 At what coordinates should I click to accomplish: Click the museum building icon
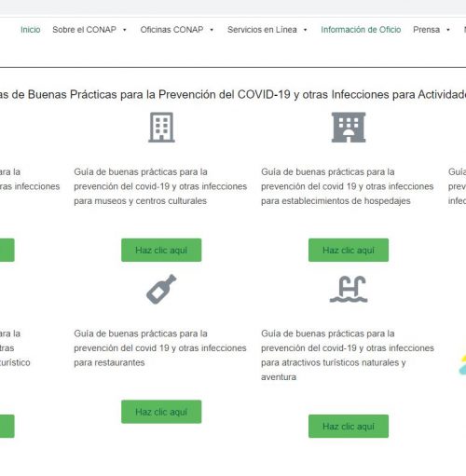[161, 128]
